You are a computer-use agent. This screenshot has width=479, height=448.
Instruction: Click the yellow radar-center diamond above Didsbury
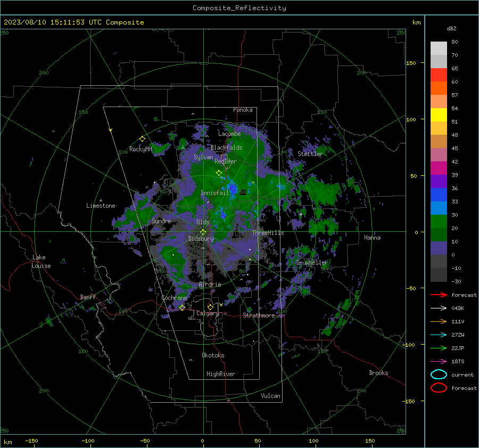203,232
